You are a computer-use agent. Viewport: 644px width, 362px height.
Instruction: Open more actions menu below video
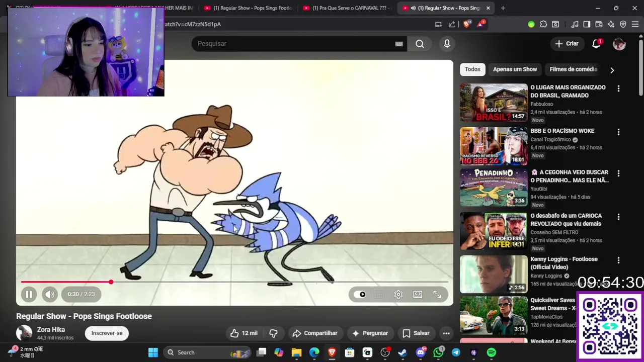tap(446, 333)
